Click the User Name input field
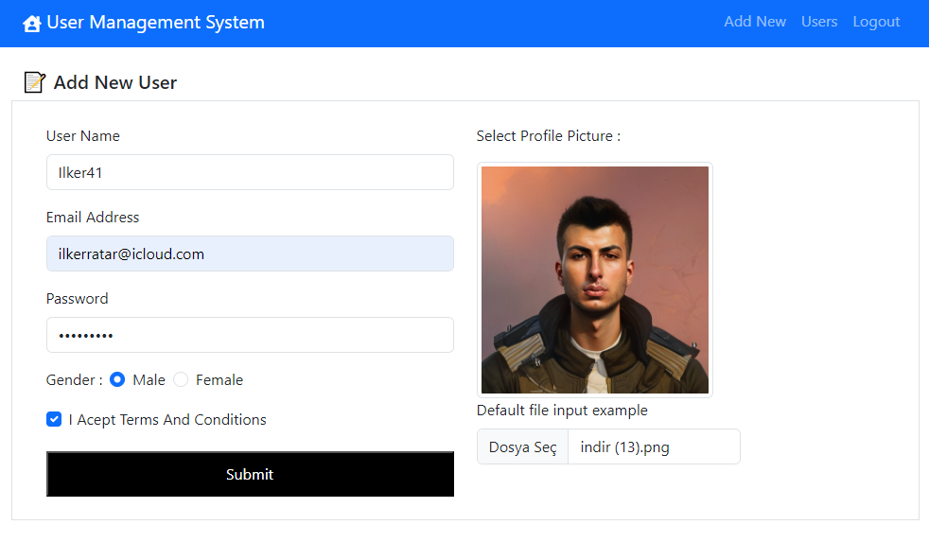Image resolution: width=929 pixels, height=560 pixels. pos(250,172)
